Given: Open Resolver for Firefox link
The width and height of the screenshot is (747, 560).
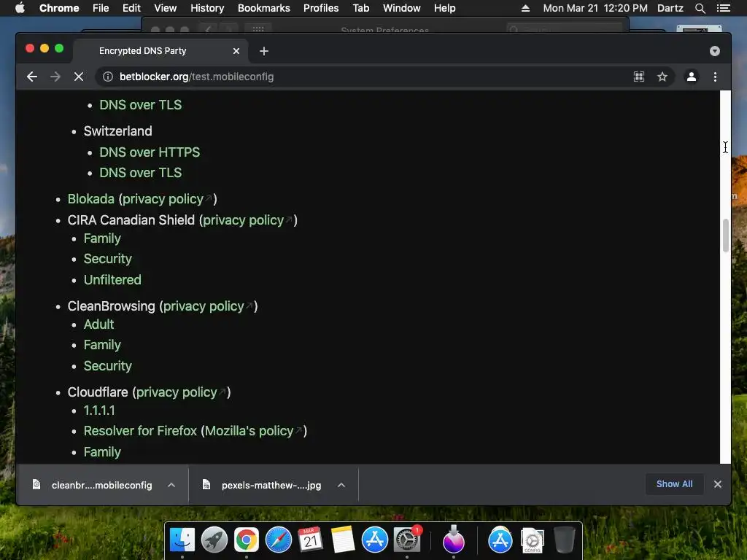Looking at the screenshot, I should [x=140, y=431].
